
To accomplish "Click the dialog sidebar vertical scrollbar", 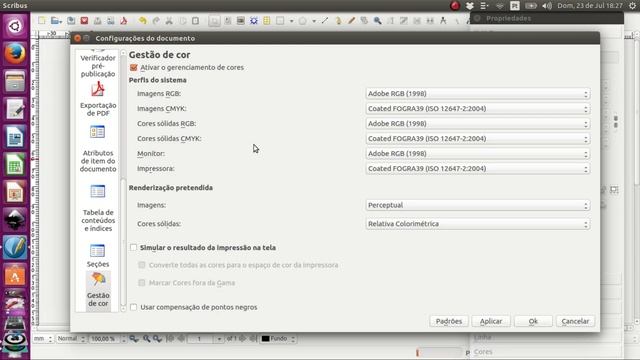I will point(123,182).
